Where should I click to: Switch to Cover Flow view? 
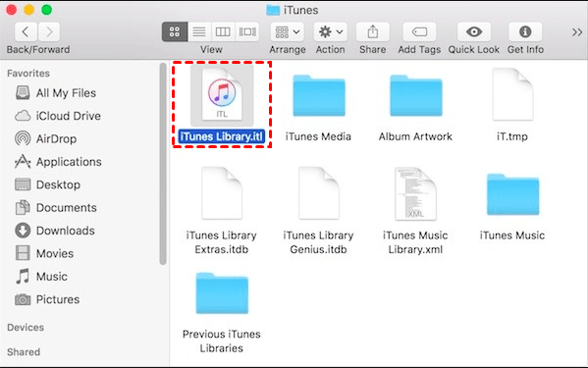click(x=247, y=31)
